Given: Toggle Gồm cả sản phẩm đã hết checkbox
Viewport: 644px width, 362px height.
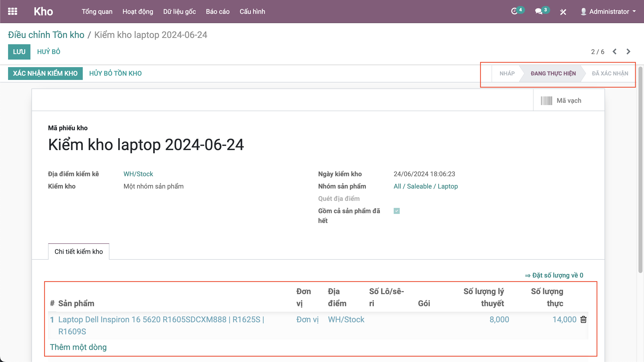Looking at the screenshot, I should click(397, 211).
